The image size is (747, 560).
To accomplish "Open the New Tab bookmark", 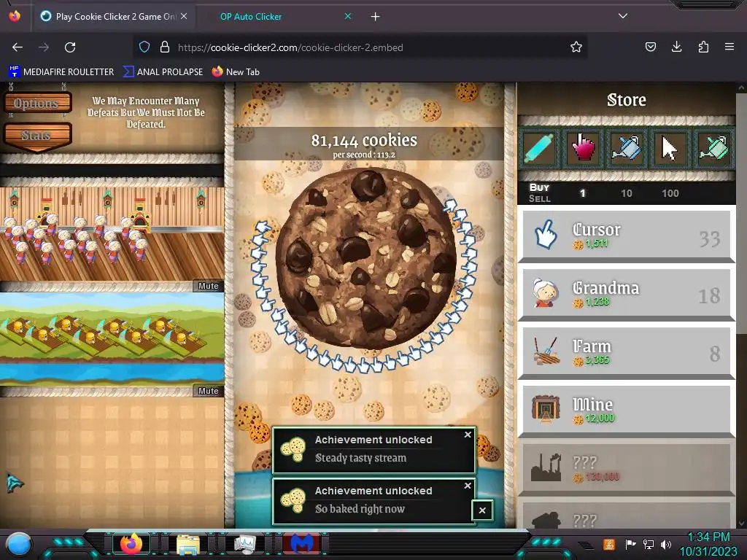I will click(236, 72).
